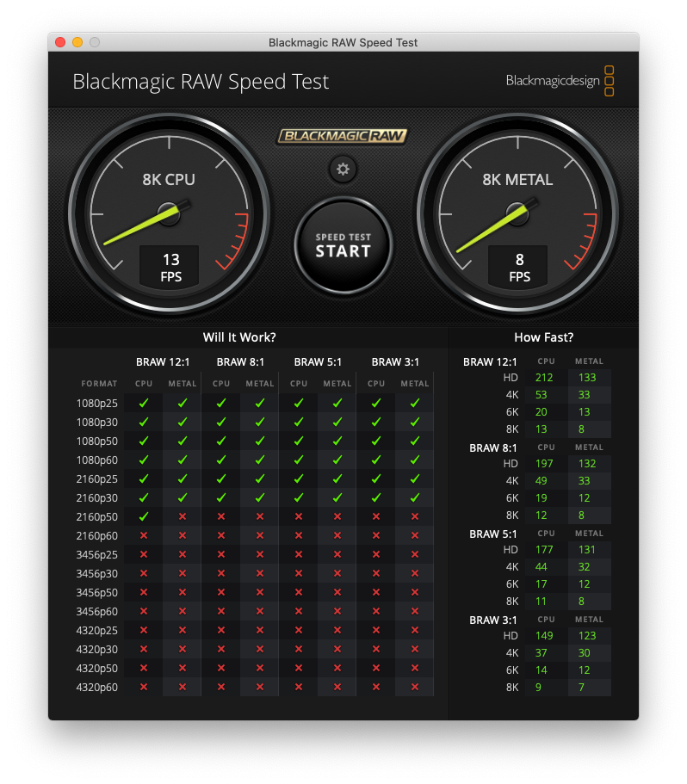This screenshot has width=687, height=784.
Task: Click the red cross for 3456p30 BRAW 5:1 METAL
Action: 337,573
